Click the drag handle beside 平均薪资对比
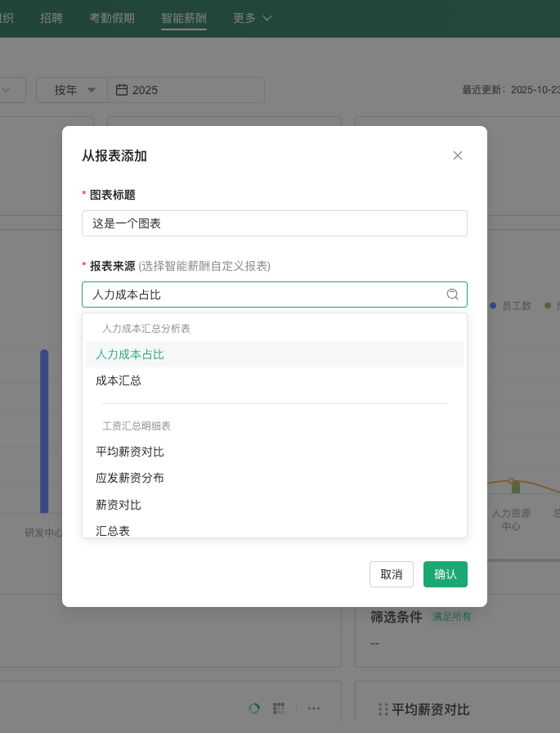Viewport: 560px width, 733px height. click(383, 709)
